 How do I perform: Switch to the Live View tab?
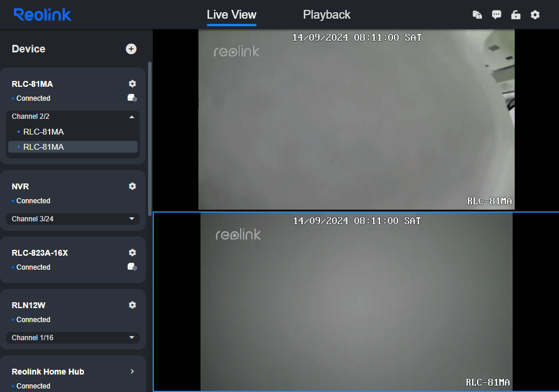click(231, 15)
